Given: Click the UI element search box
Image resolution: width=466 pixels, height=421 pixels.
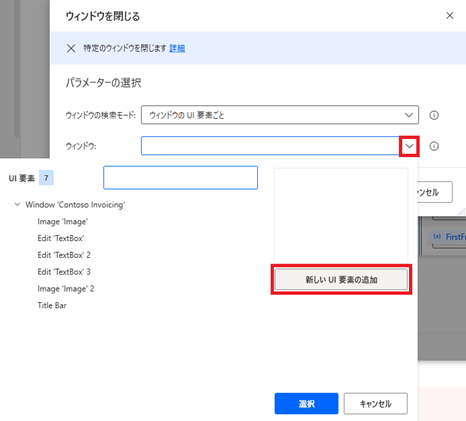Looking at the screenshot, I should tap(180, 178).
